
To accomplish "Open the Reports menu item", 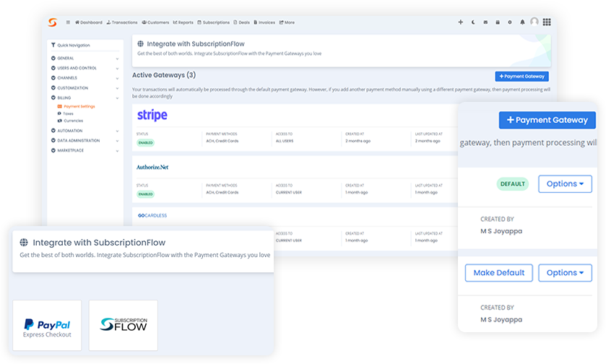I will pos(183,22).
